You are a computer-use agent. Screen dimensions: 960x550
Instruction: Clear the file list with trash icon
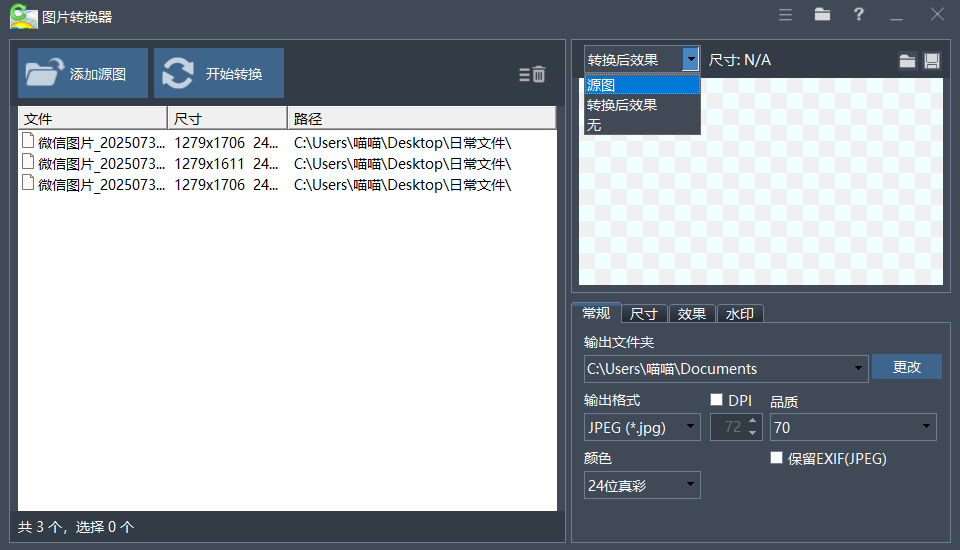click(x=533, y=74)
